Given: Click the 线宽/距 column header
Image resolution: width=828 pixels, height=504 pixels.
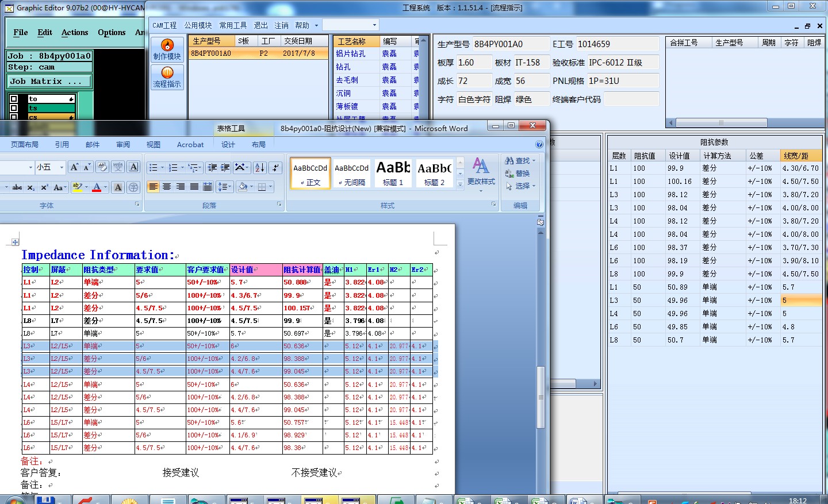Looking at the screenshot, I should coord(801,156).
